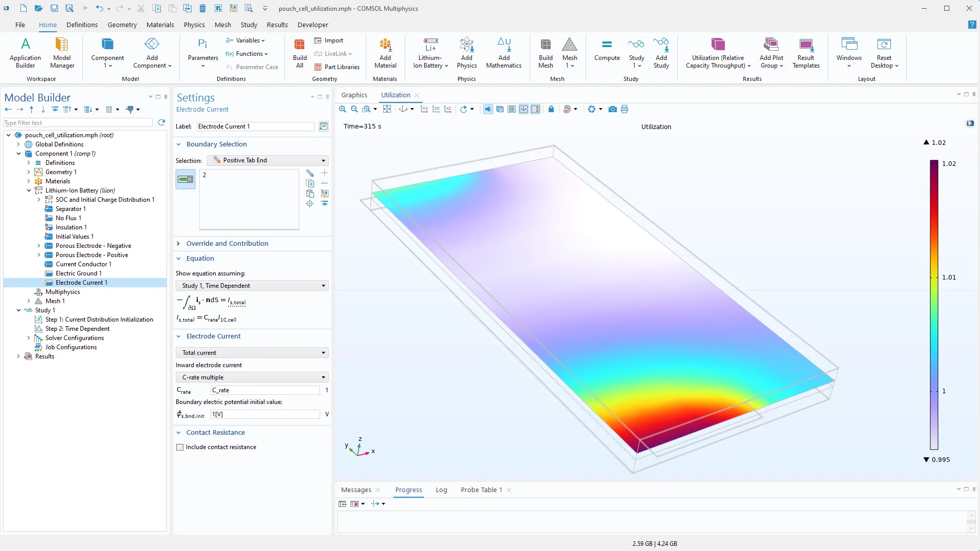Open the C-rate multiple dropdown
Image resolution: width=980 pixels, height=551 pixels.
252,377
